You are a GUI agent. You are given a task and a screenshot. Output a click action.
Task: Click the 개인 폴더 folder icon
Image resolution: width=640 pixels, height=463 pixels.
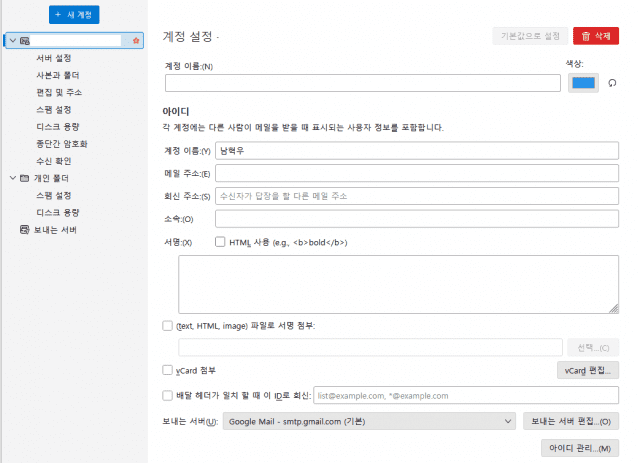coord(25,178)
